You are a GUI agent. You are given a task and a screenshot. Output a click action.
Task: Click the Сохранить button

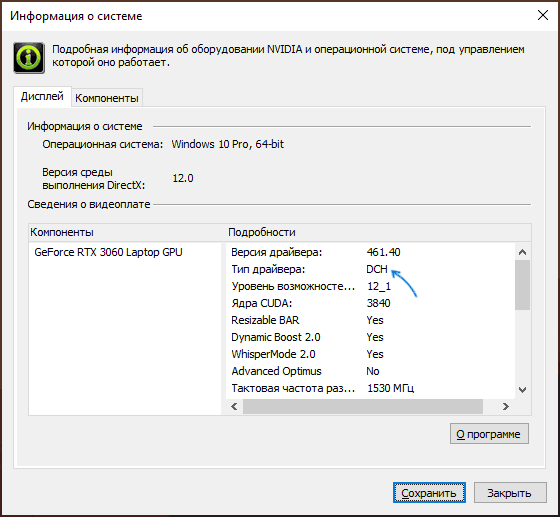429,493
